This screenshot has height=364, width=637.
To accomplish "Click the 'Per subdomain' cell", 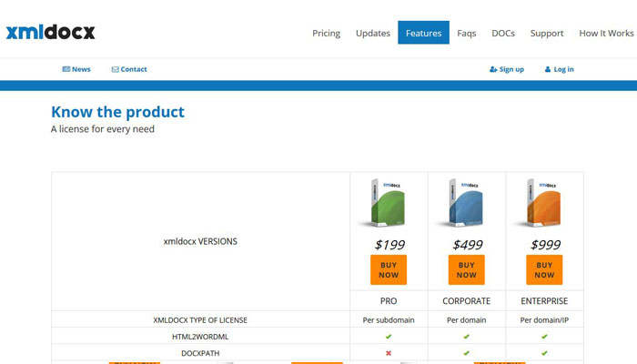I will pyautogui.click(x=389, y=320).
